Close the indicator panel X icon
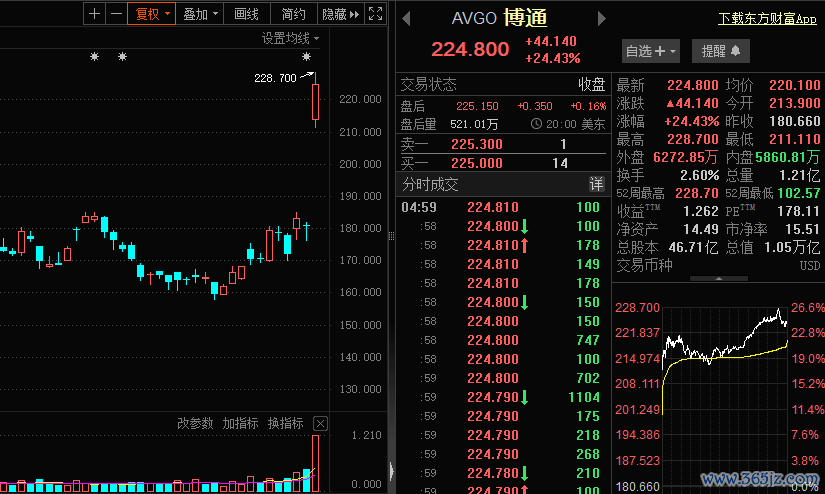This screenshot has height=494, width=825. [320, 423]
